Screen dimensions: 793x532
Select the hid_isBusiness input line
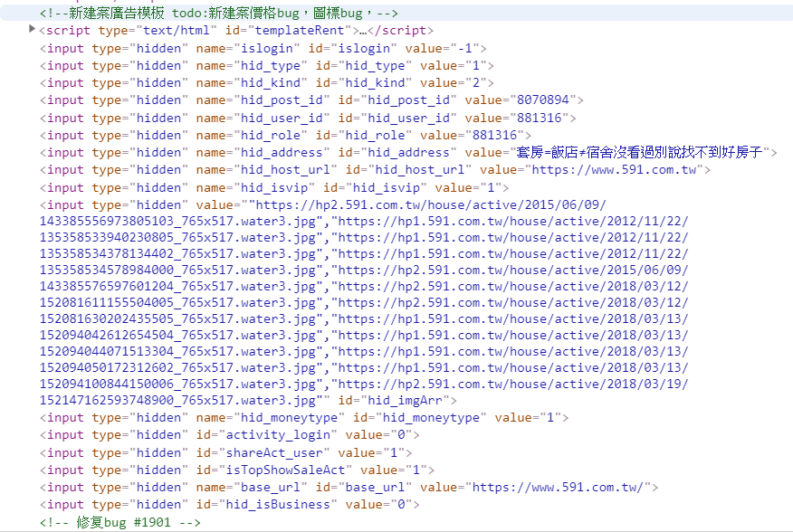tap(230, 504)
